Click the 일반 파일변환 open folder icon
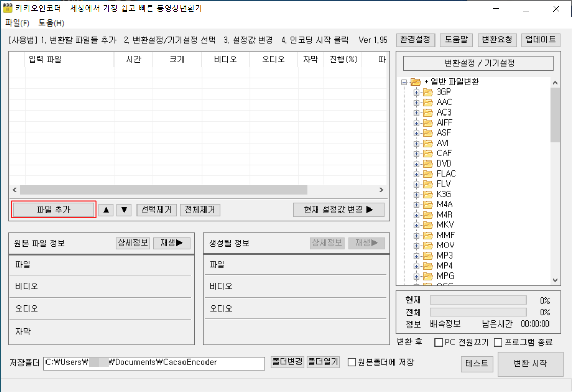 (x=416, y=82)
